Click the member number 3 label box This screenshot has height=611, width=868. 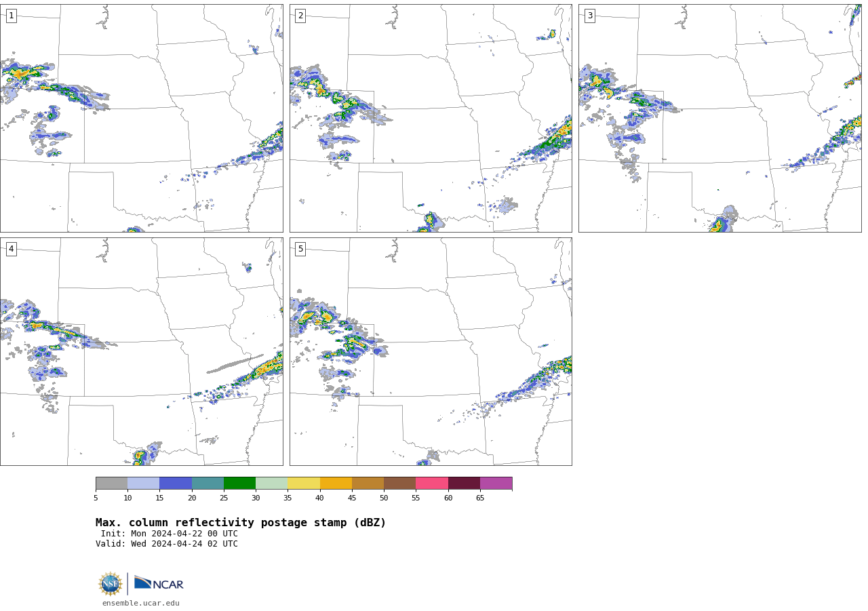(x=589, y=16)
